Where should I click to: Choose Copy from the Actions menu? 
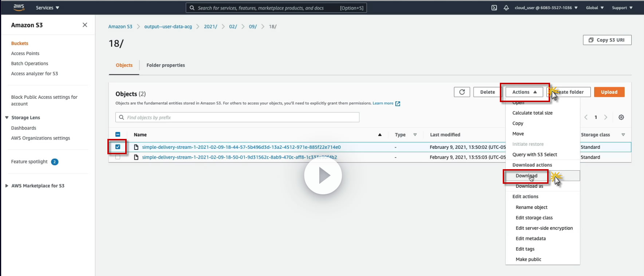pos(518,123)
